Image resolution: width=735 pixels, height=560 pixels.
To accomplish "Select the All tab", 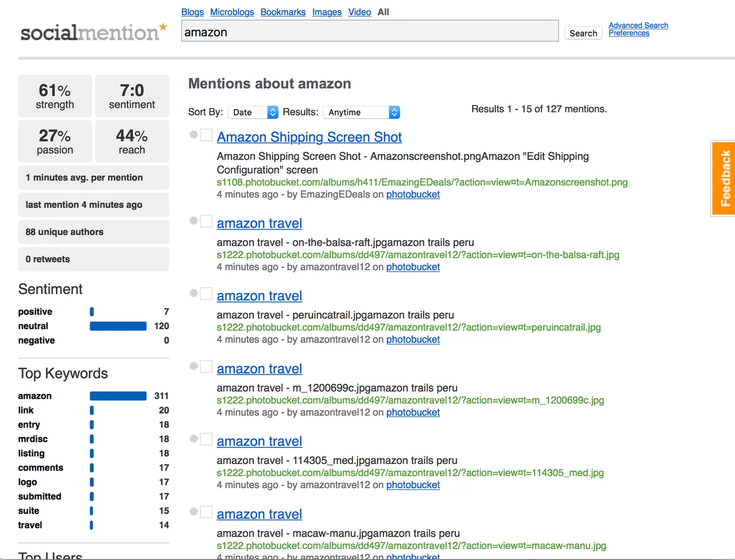I will (x=384, y=12).
